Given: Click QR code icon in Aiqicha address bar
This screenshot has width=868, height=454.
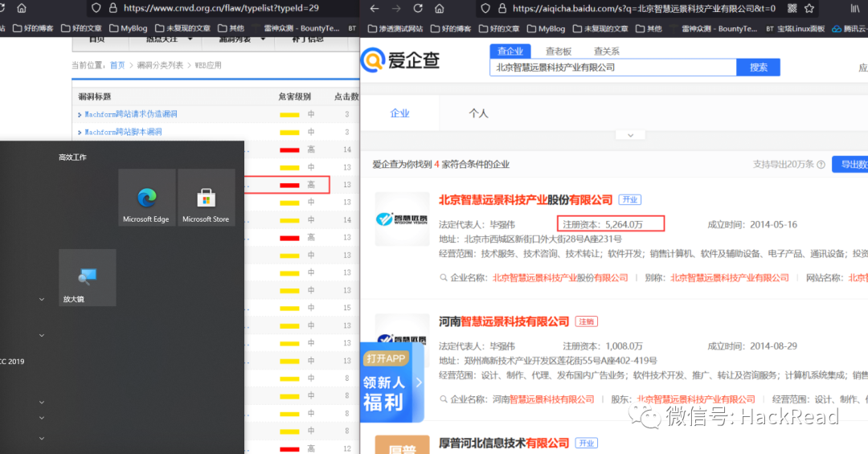Looking at the screenshot, I should point(792,8).
